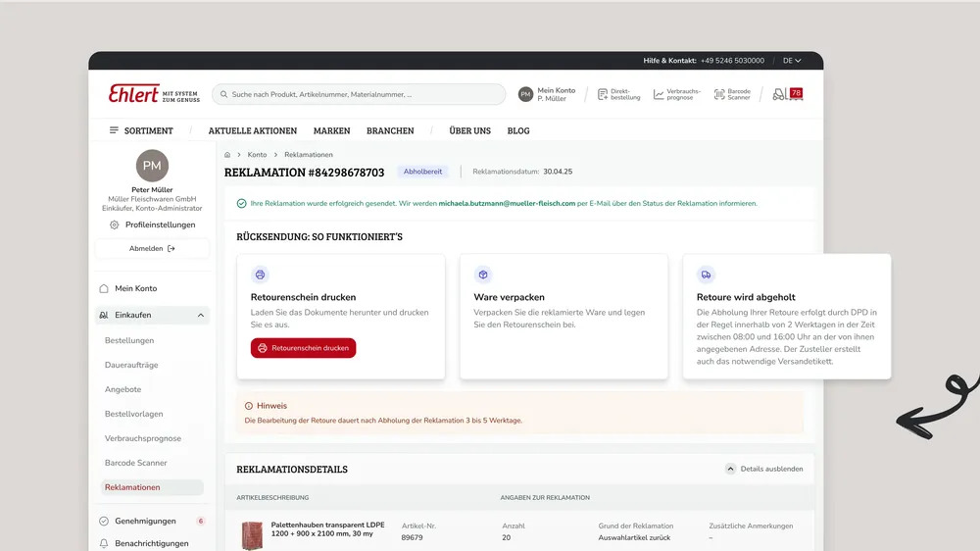Viewport: 980px width, 551px height.
Task: Open Aktuelle Aktionen menu item
Action: tap(253, 130)
